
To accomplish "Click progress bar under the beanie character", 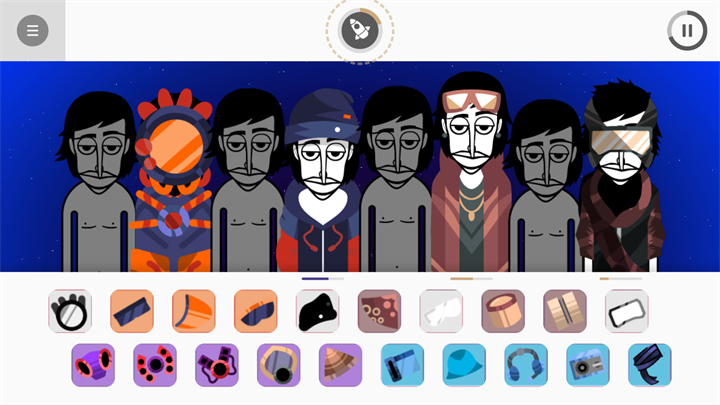I will (x=323, y=279).
